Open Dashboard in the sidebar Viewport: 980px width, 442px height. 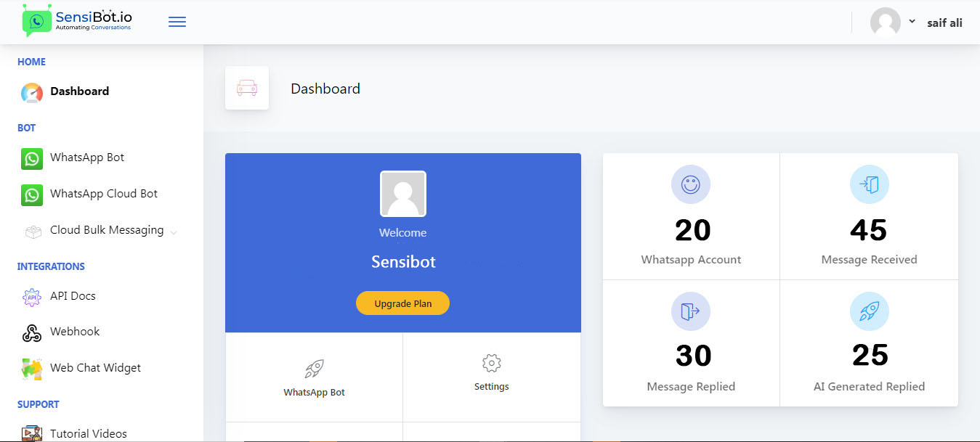[x=79, y=91]
